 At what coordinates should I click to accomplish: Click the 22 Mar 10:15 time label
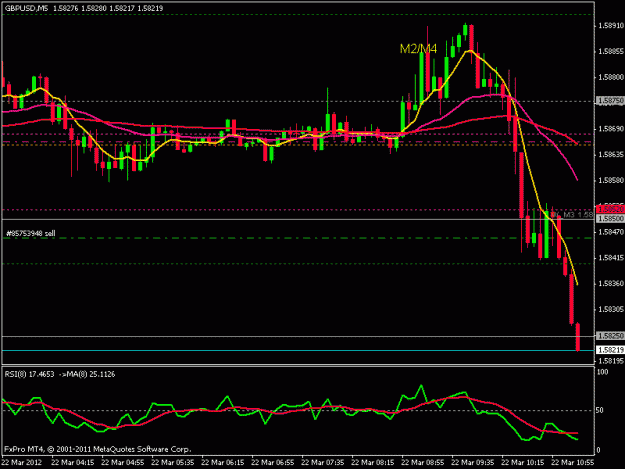tap(523, 463)
